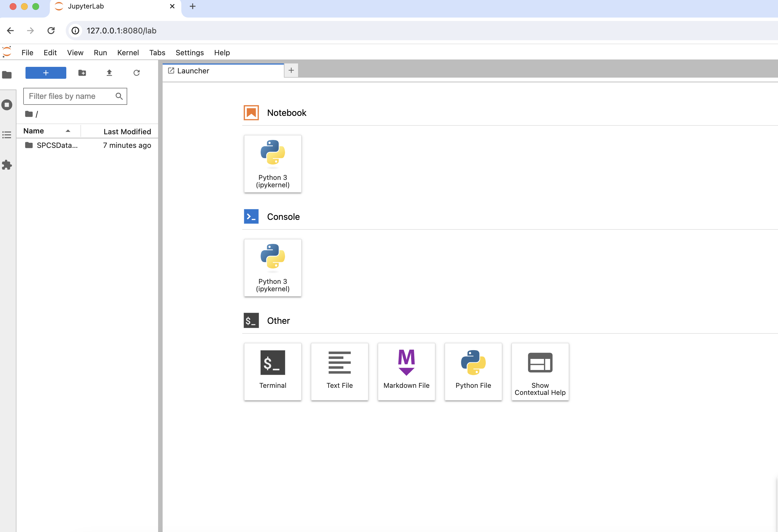778x532 pixels.
Task: Open the Help menu
Action: [222, 53]
